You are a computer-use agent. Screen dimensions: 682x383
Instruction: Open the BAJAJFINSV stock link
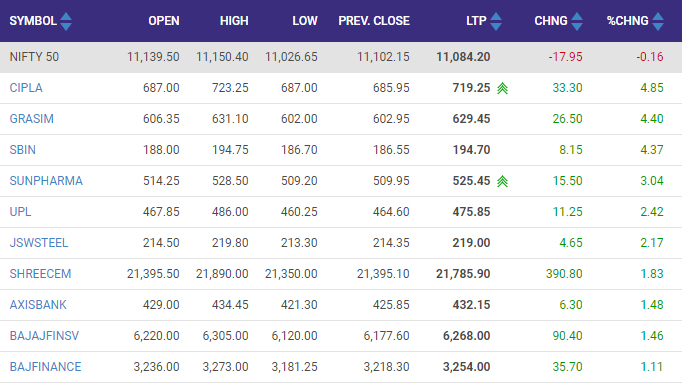[x=44, y=336]
